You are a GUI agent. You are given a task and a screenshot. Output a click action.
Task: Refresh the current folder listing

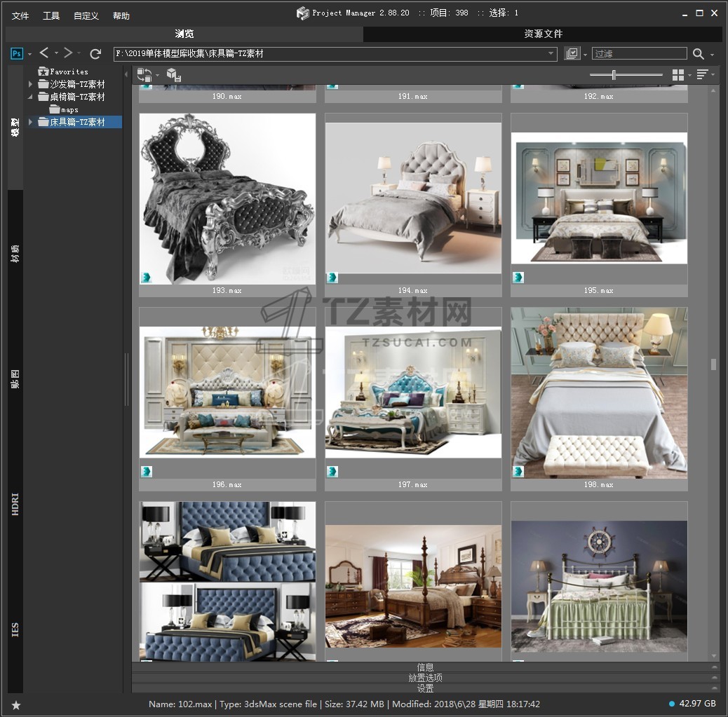tap(95, 53)
